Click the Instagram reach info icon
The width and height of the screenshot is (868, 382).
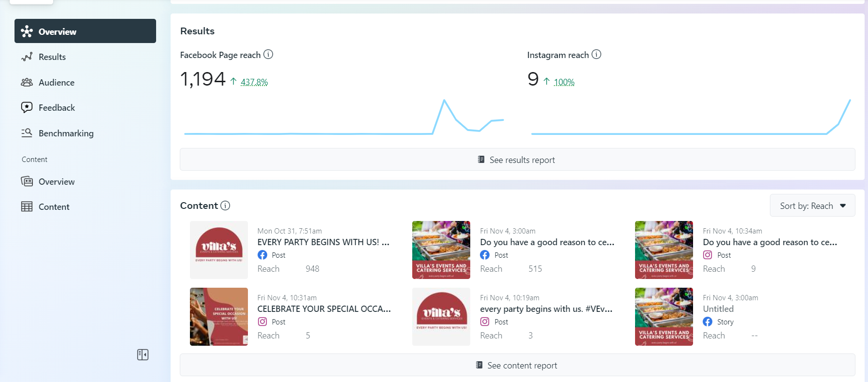pos(596,55)
